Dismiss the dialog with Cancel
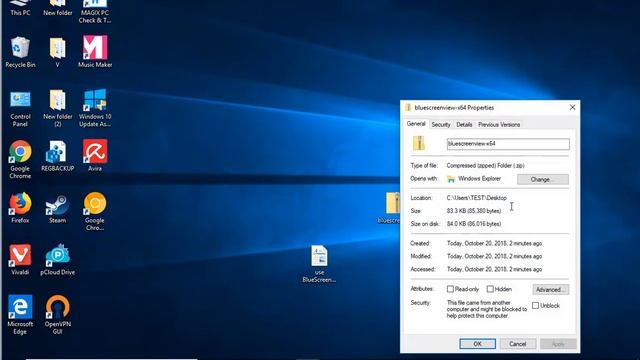This screenshot has width=640, height=360. click(x=518, y=344)
